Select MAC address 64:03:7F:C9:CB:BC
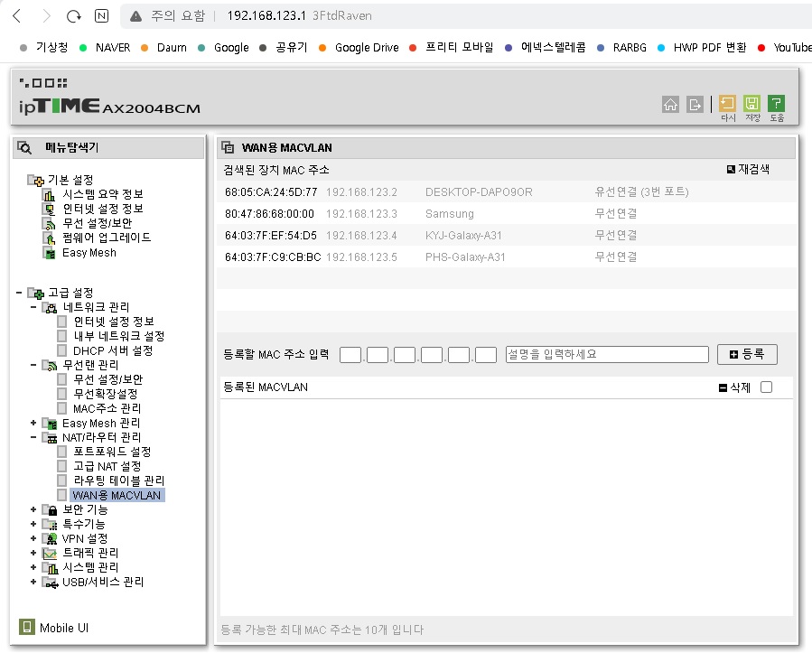 click(273, 257)
